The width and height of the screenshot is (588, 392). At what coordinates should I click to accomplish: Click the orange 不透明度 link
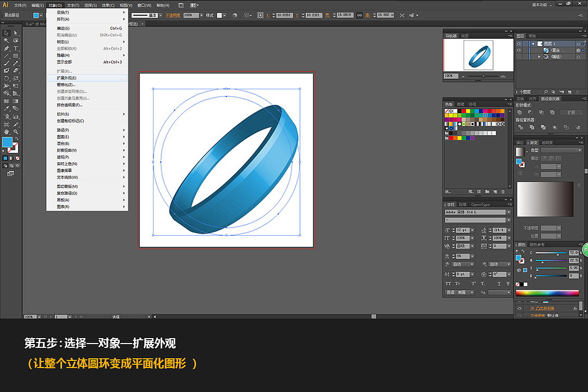click(173, 15)
